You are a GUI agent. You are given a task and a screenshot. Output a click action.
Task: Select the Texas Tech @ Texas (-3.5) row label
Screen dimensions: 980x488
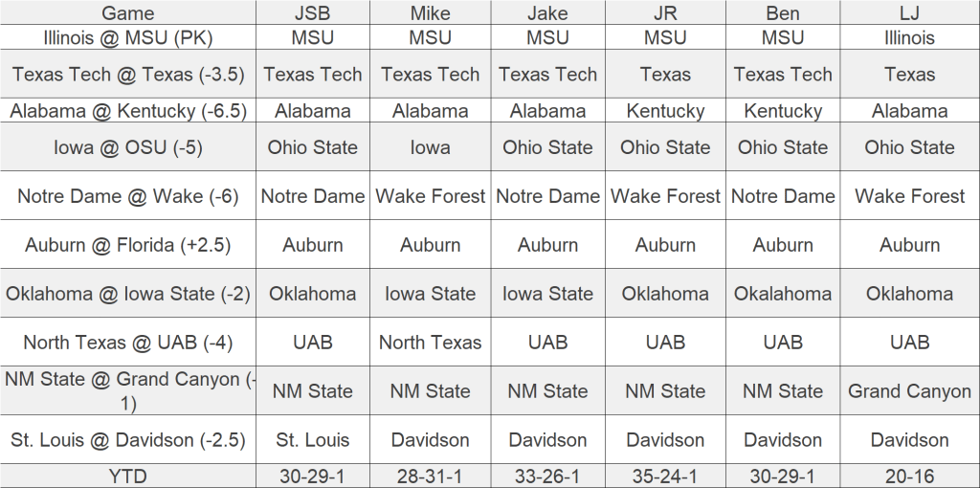127,75
